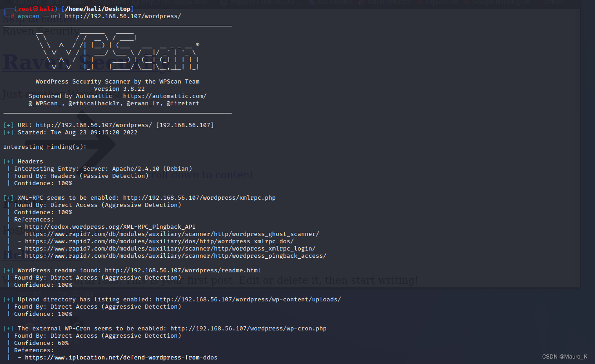Open the xmlrpc.php URL in XML-RPC finding
Image resolution: width=595 pixels, height=364 pixels.
click(199, 198)
